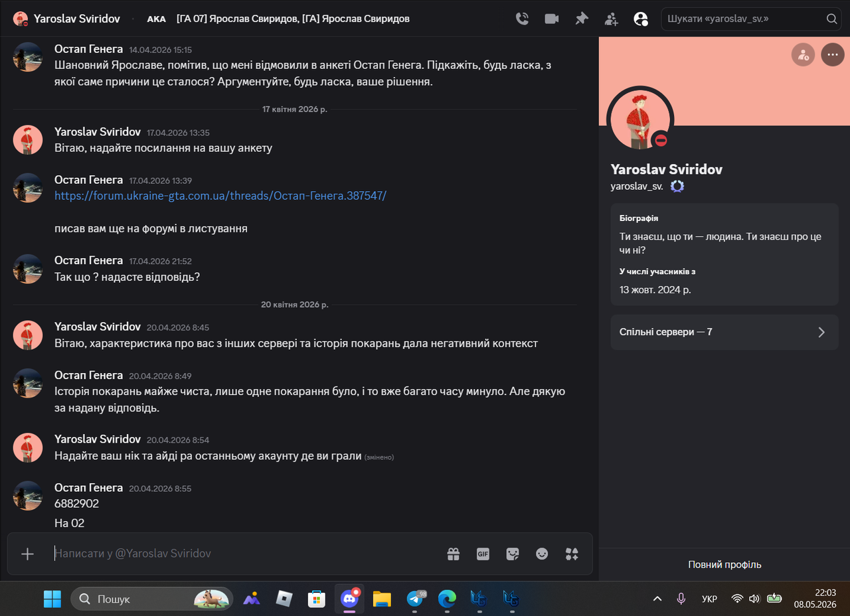Image resolution: width=850 pixels, height=616 pixels.
Task: Open the three-dot more menu on profile banner
Action: click(833, 54)
